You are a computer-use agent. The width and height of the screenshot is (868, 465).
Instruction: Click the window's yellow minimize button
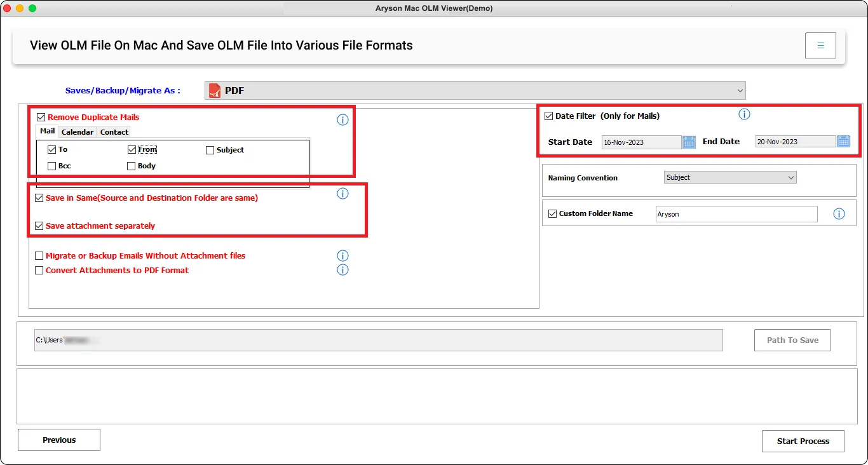pos(20,8)
